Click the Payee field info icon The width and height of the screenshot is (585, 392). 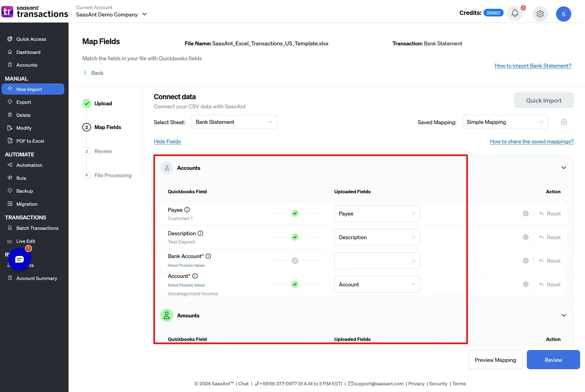click(187, 210)
